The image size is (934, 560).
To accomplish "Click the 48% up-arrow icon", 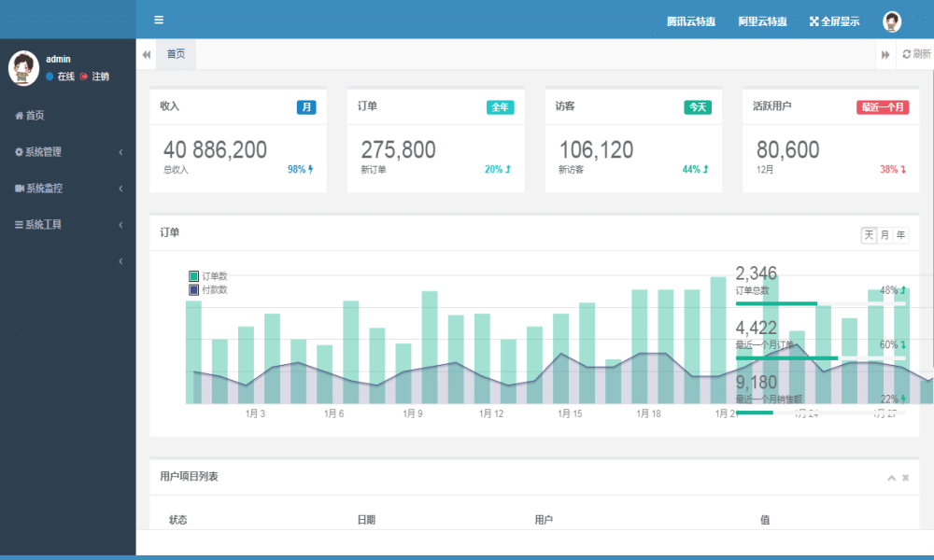I will (903, 290).
